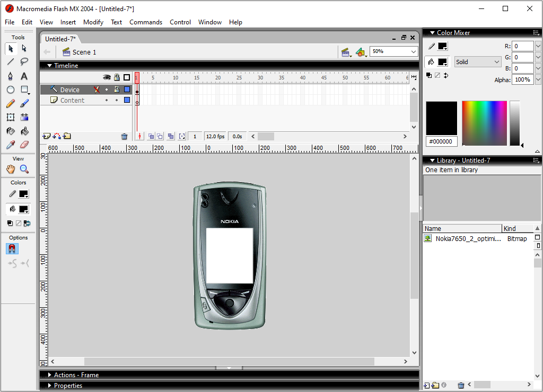Select the Pencil tool
This screenshot has width=543, height=392.
11,103
